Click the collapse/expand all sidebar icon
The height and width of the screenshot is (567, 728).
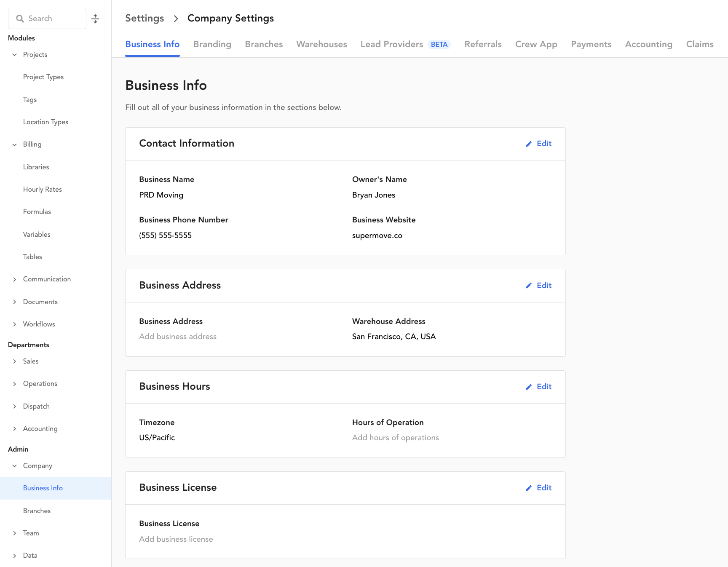[95, 19]
